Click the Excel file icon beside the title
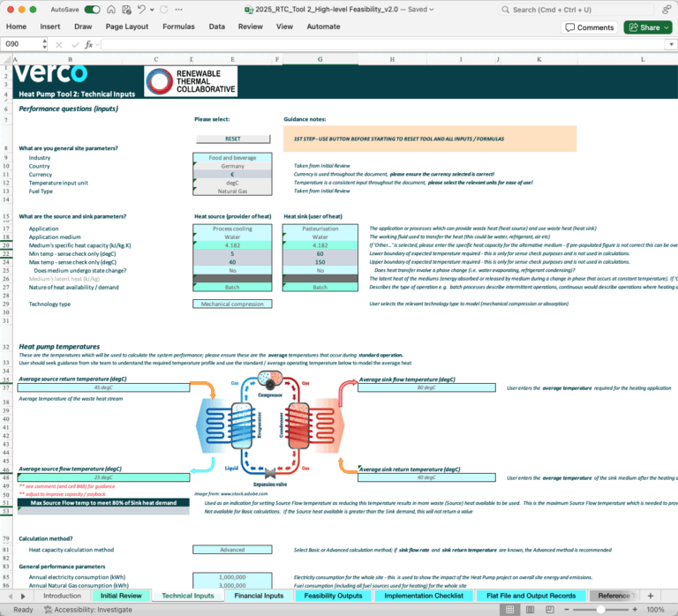 248,10
